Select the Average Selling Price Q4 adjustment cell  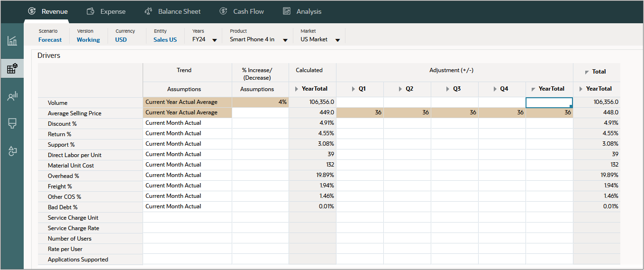click(x=502, y=112)
